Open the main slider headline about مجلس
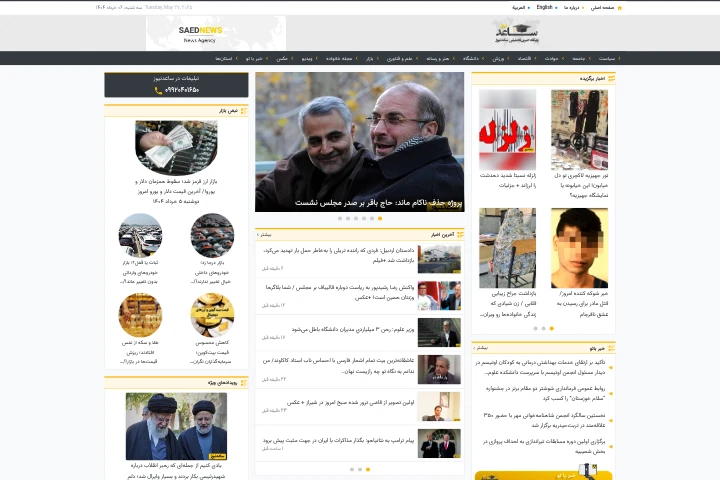 (x=378, y=203)
